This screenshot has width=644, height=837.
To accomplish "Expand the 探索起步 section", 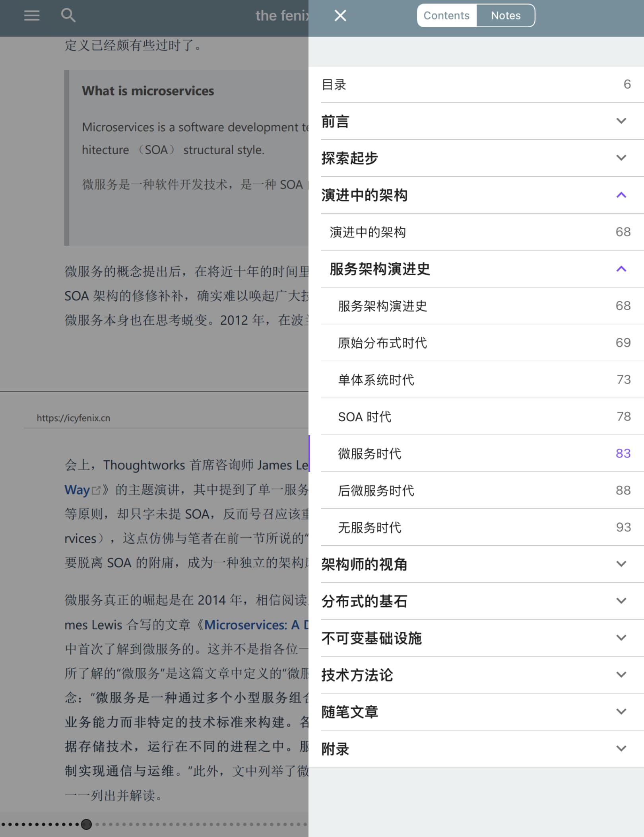I will pyautogui.click(x=621, y=158).
